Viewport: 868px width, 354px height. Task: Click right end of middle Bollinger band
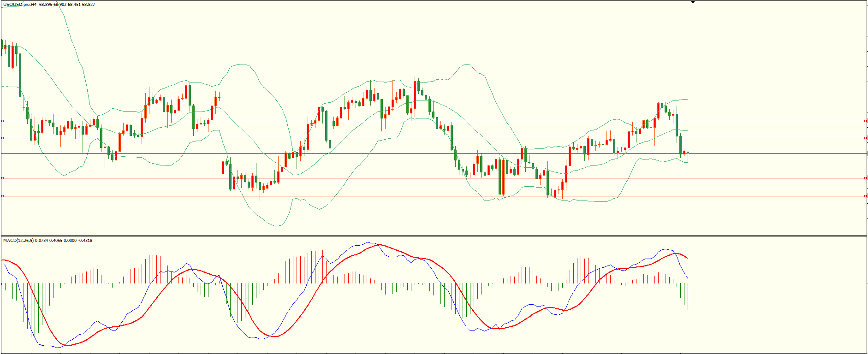pos(687,130)
